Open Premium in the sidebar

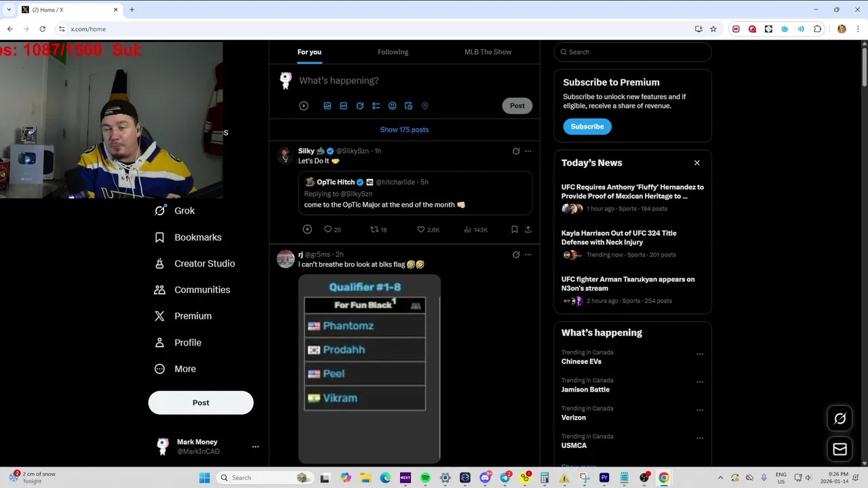pyautogui.click(x=183, y=316)
